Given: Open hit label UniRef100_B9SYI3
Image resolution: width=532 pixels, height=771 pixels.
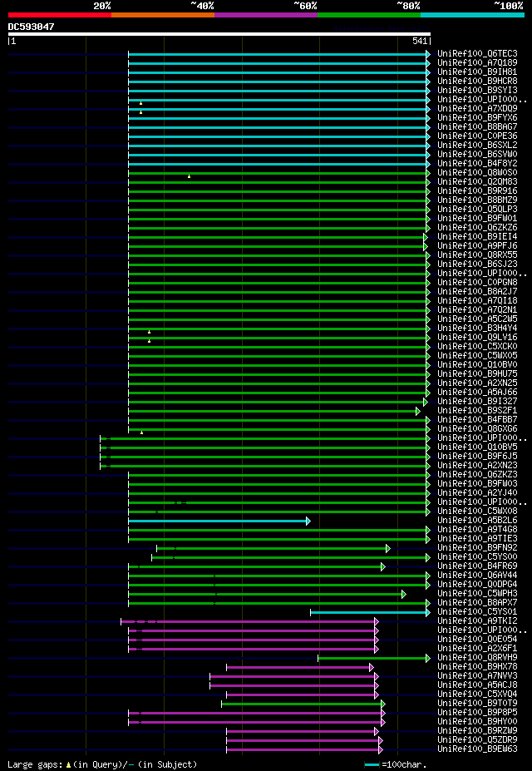Looking at the screenshot, I should (x=477, y=90).
